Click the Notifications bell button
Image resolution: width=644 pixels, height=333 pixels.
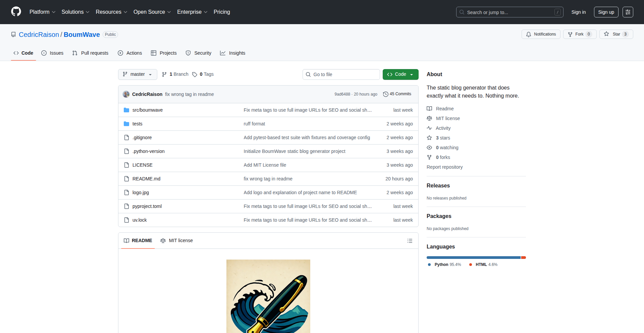541,34
